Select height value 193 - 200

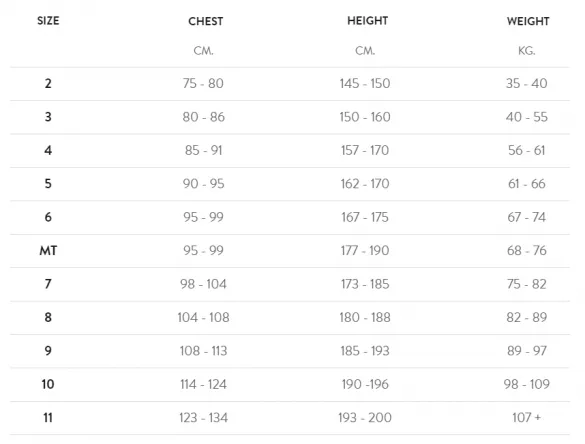[x=365, y=417]
